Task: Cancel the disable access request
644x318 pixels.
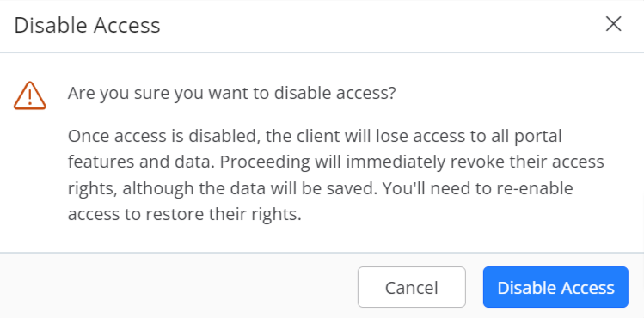Action: click(412, 287)
